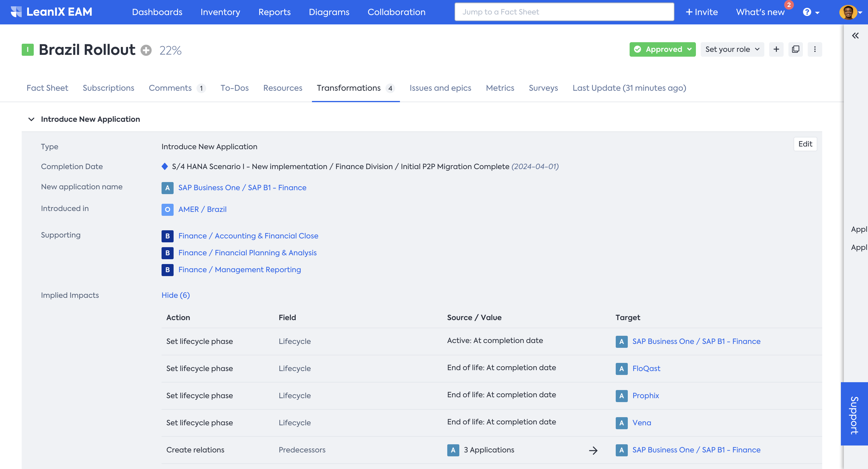868x469 pixels.
Task: Open the Issues and epics tab
Action: pos(440,88)
